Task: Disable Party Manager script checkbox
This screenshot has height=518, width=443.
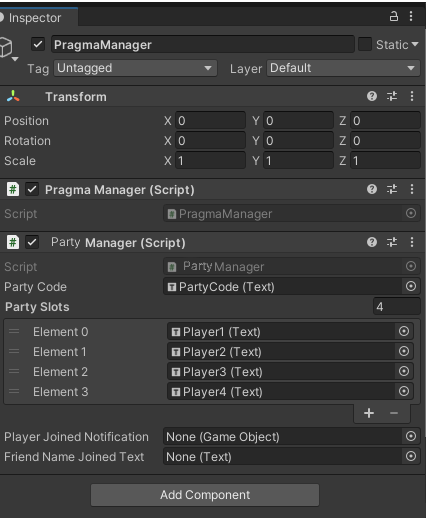Action: pyautogui.click(x=32, y=242)
